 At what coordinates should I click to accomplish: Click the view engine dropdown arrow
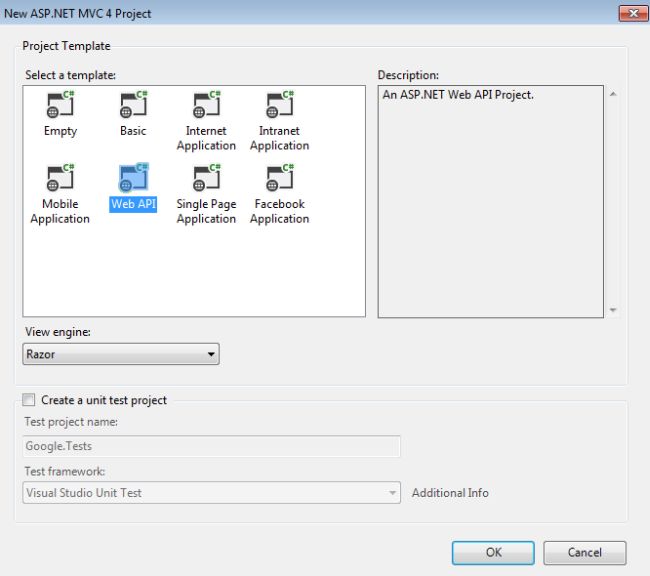211,354
